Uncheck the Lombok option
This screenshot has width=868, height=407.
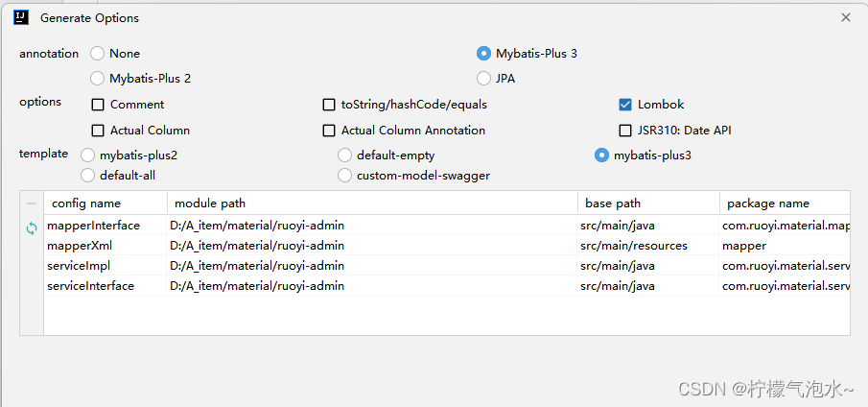pos(625,105)
